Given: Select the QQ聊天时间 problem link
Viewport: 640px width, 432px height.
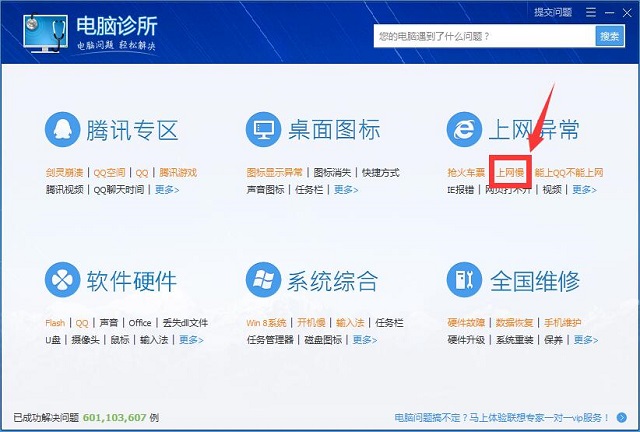Looking at the screenshot, I should 119,189.
